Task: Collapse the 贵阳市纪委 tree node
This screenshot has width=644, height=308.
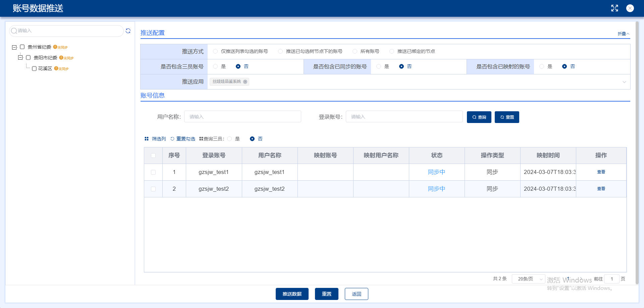Action: click(20, 58)
